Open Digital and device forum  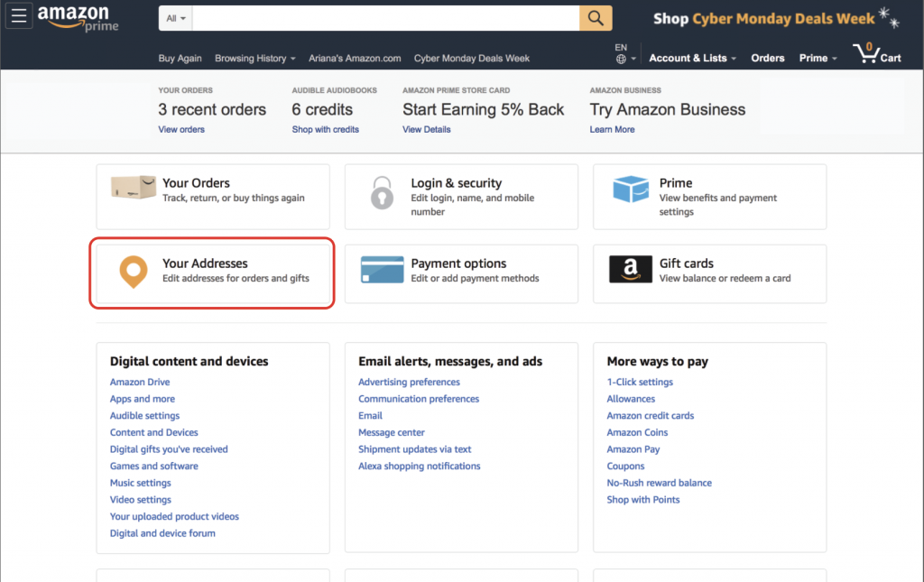pyautogui.click(x=162, y=533)
